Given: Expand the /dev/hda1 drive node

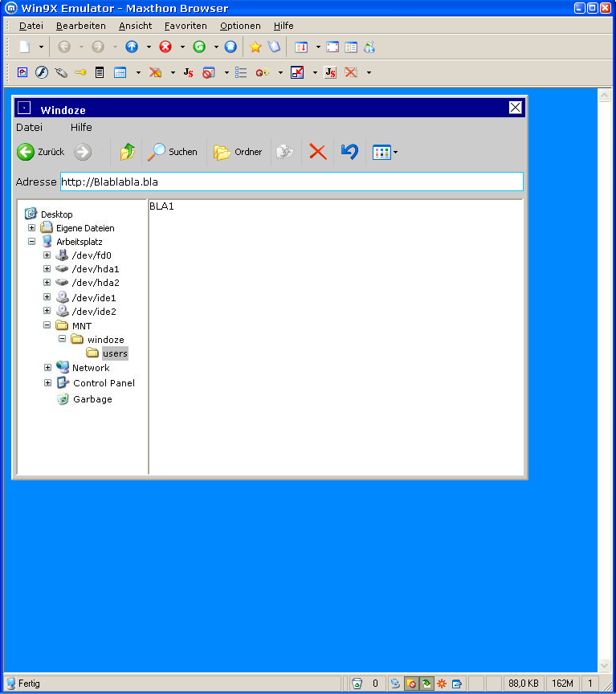Looking at the screenshot, I should 47,268.
